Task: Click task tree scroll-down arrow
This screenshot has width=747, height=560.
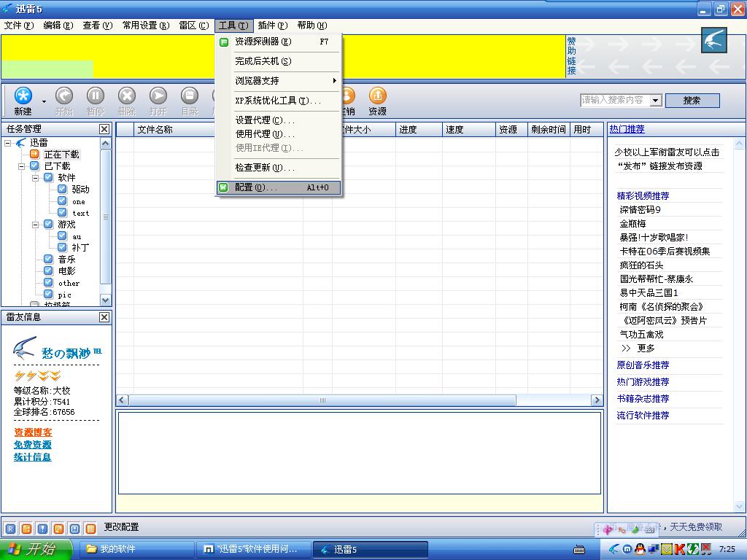Action: (105, 300)
